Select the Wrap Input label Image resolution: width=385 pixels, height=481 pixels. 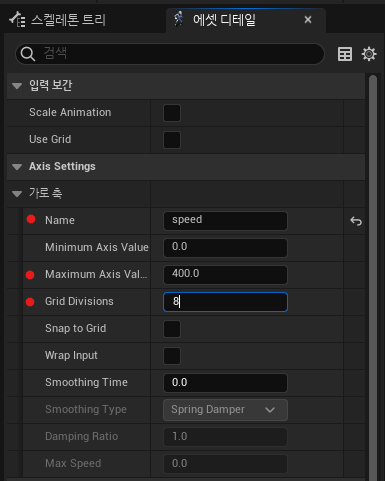coord(71,356)
